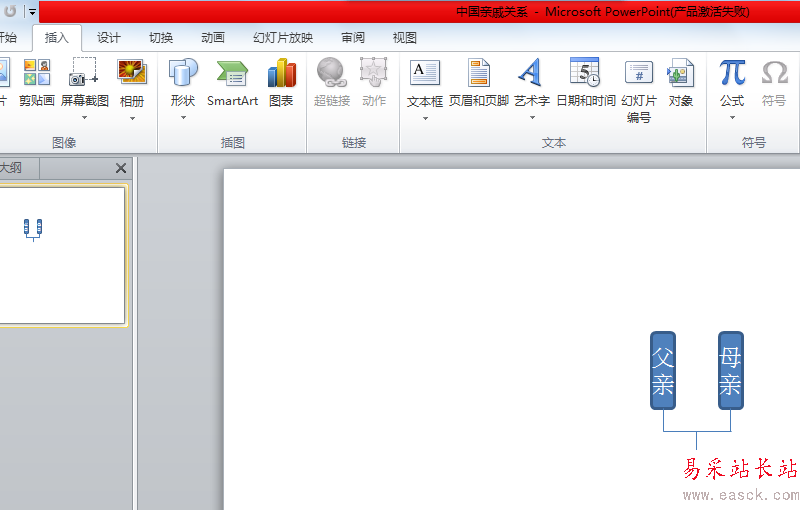This screenshot has width=800, height=510.
Task: Switch to the 插入 Insert tab
Action: pos(57,38)
